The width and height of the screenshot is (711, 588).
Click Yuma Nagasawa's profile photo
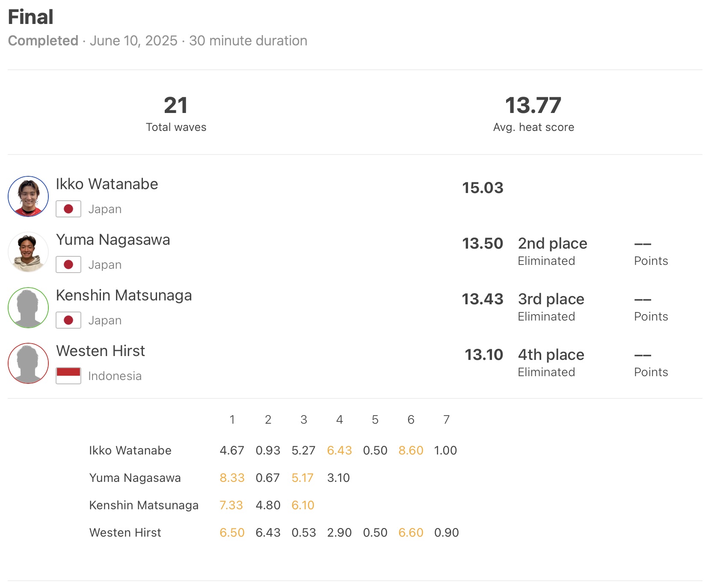point(28,252)
